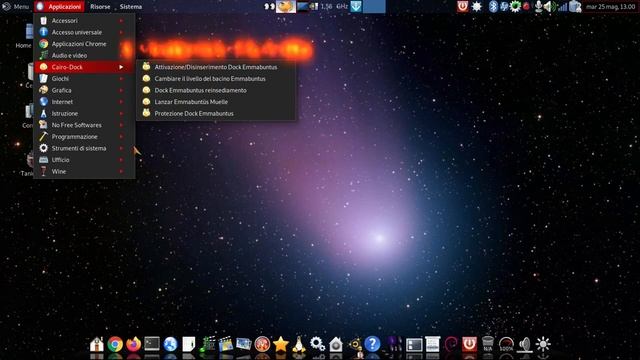Viewport: 640px width, 360px height.
Task: Open the Programmazione category
Action: (84, 137)
